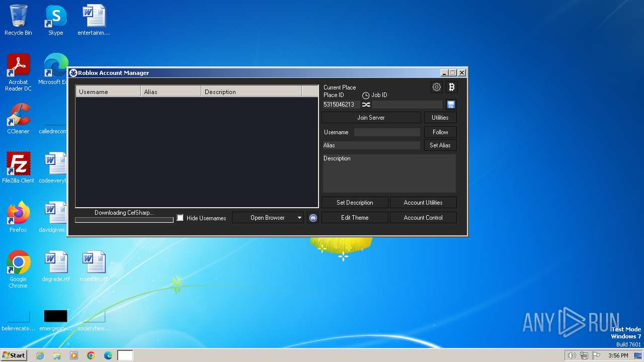Viewport: 644px width, 362px height.
Task: Expand the Open Browser dropdown arrow
Action: coord(299,218)
